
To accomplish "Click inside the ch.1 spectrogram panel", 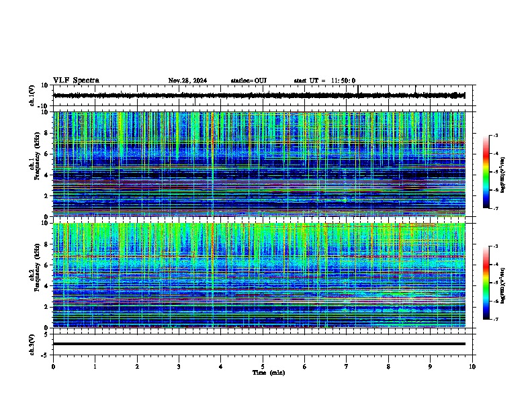I will tap(259, 164).
